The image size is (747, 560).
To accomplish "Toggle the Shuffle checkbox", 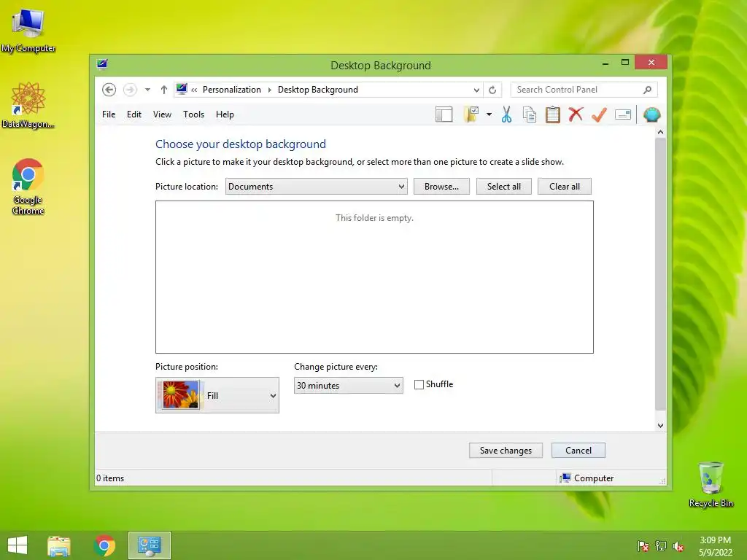I will (419, 385).
